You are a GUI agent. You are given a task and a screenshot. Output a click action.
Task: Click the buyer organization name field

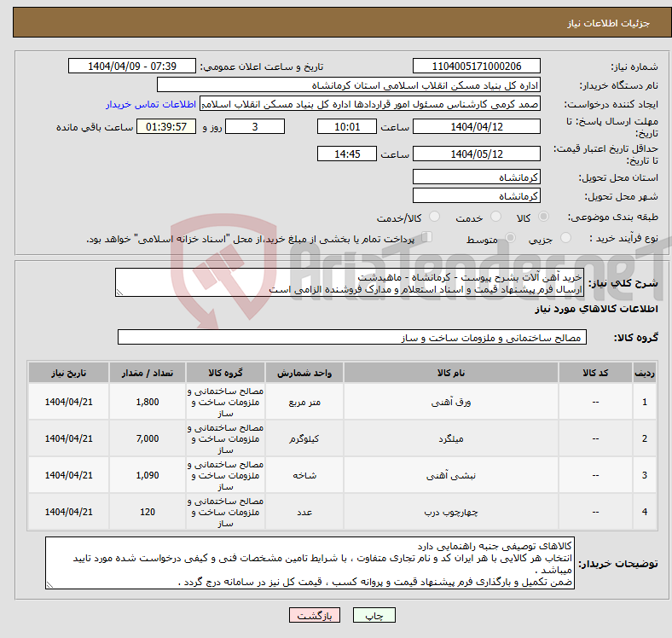point(349,85)
